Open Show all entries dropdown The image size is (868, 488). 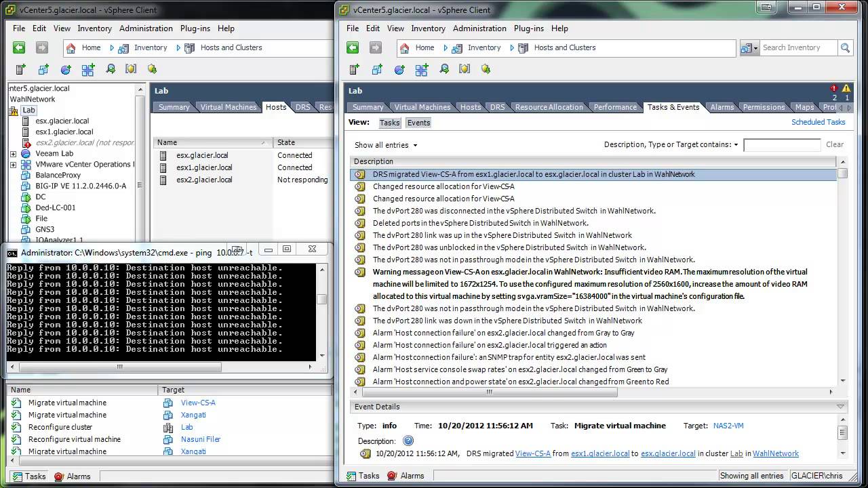point(386,145)
